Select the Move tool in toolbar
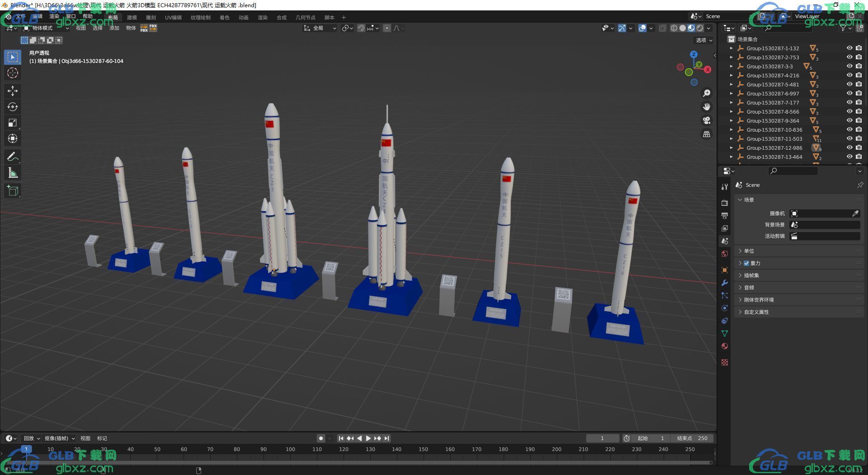The height and width of the screenshot is (475, 868). [12, 91]
